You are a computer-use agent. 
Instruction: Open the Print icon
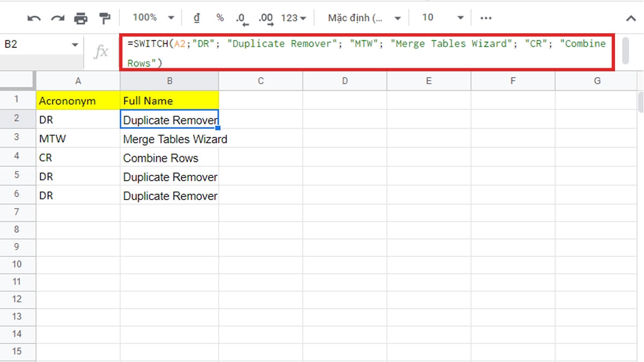[79, 17]
